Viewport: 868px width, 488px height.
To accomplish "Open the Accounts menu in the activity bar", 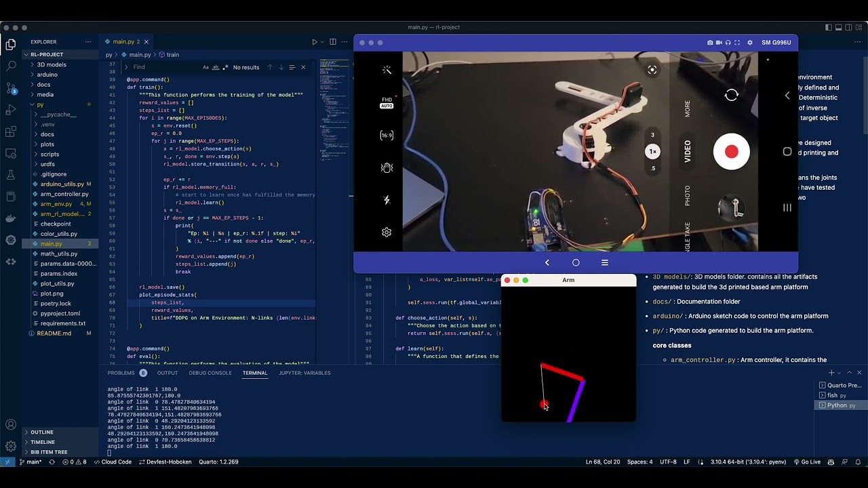I will [x=11, y=425].
